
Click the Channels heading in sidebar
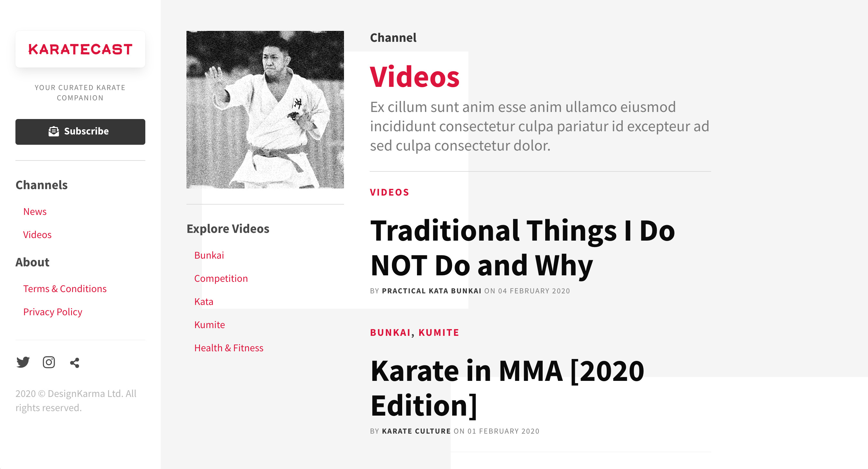pyautogui.click(x=41, y=185)
